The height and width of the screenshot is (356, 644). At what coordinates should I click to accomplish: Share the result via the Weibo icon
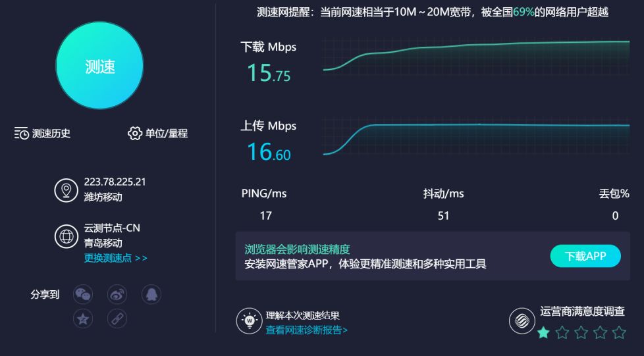[x=117, y=294]
